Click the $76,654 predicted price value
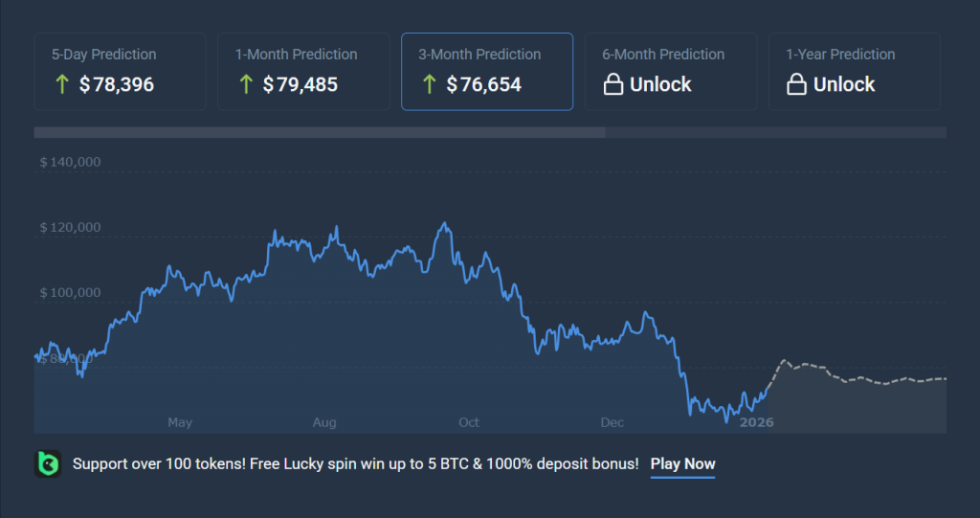This screenshot has width=980, height=518. click(484, 85)
